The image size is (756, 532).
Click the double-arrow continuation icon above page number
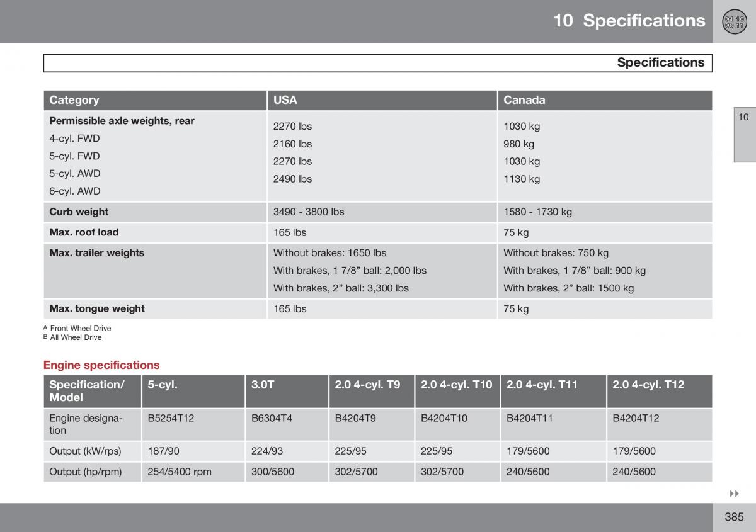(x=734, y=494)
